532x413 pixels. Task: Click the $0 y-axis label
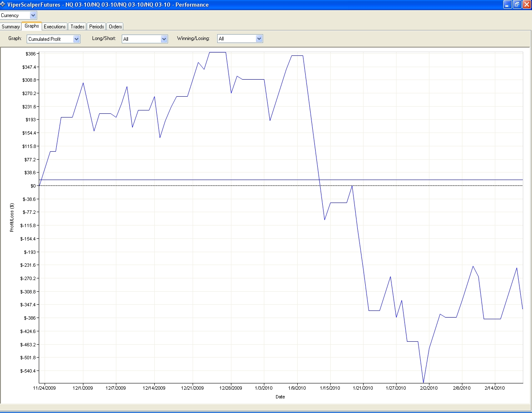point(33,186)
